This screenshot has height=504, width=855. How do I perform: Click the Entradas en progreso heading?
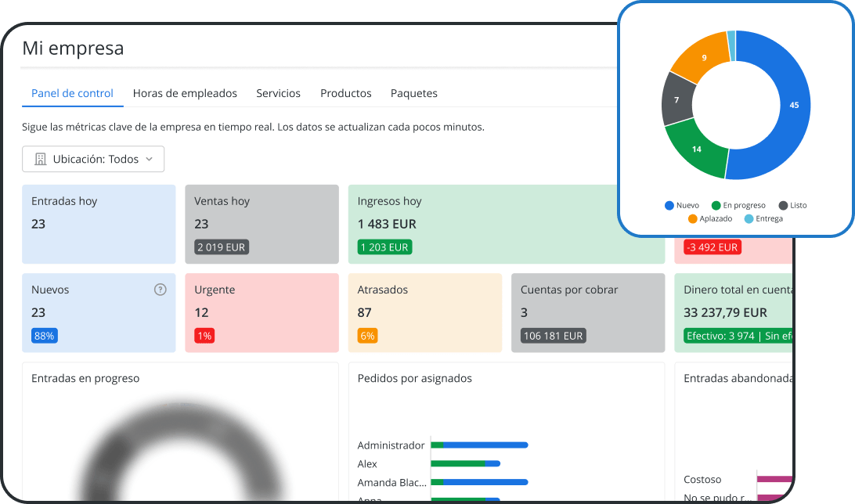pyautogui.click(x=85, y=378)
